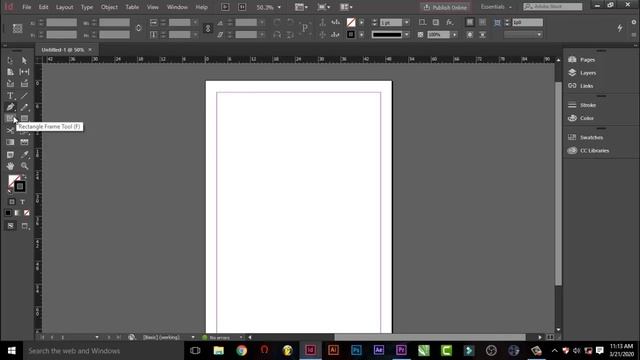
Task: Select the Type tool
Action: (10, 96)
